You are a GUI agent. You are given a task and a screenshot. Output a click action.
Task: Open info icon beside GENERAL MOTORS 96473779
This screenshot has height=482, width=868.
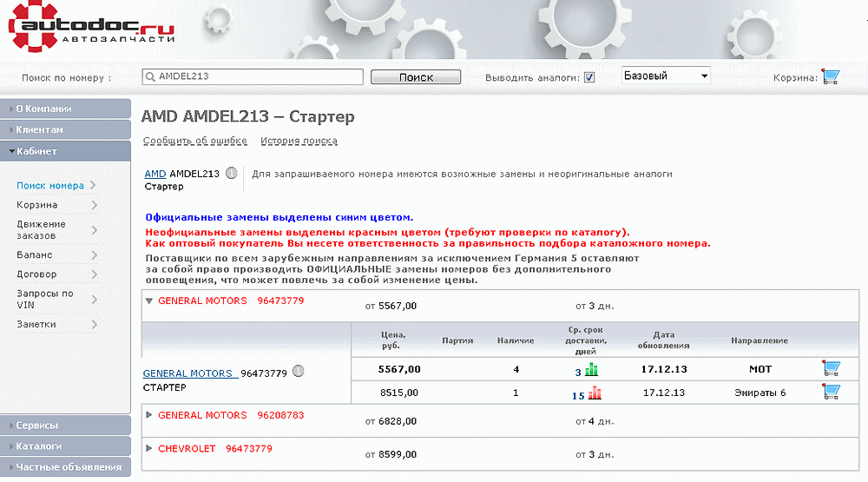(x=298, y=373)
